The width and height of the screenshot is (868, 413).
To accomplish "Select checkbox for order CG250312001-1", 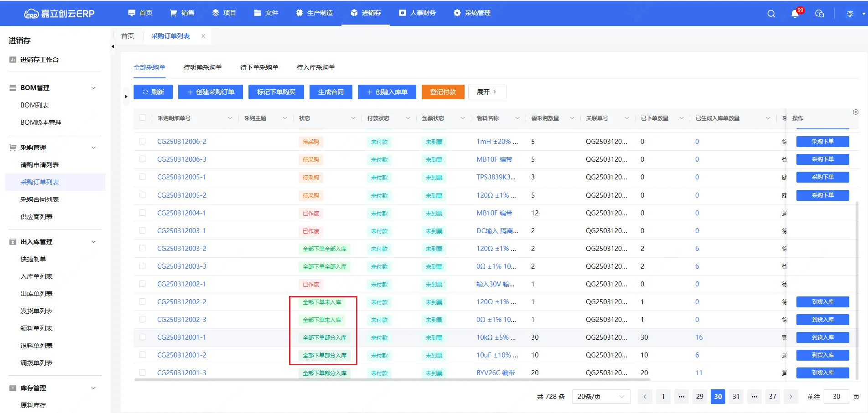I will coord(142,337).
